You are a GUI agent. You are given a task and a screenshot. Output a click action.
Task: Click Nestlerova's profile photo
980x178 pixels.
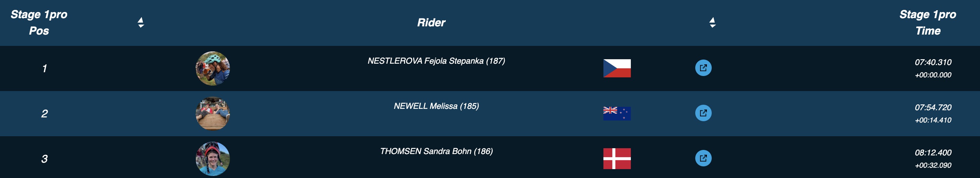click(213, 68)
